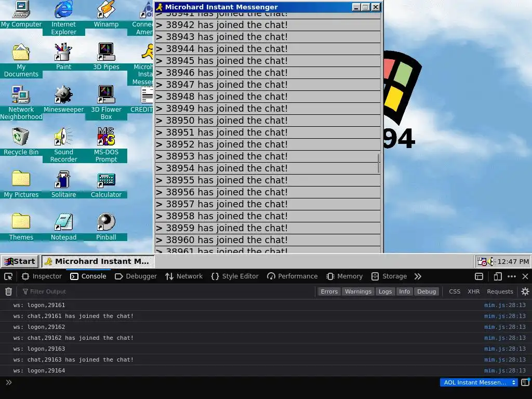Open the Start menu button
The width and height of the screenshot is (532, 399).
point(20,261)
